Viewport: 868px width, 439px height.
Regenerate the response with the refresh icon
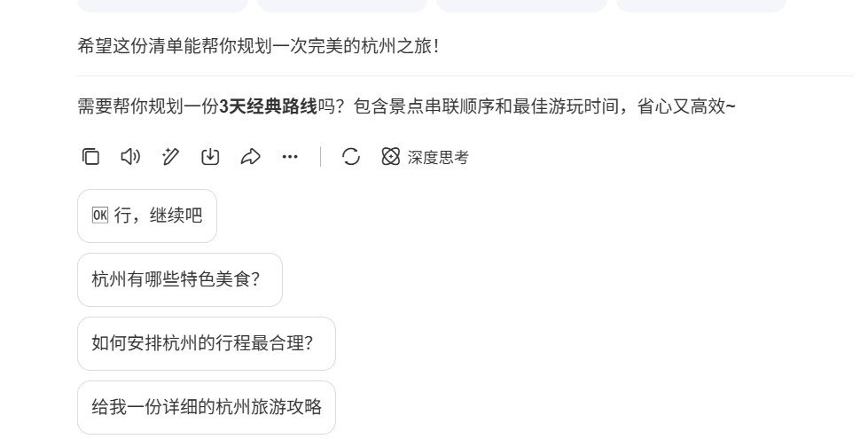351,157
